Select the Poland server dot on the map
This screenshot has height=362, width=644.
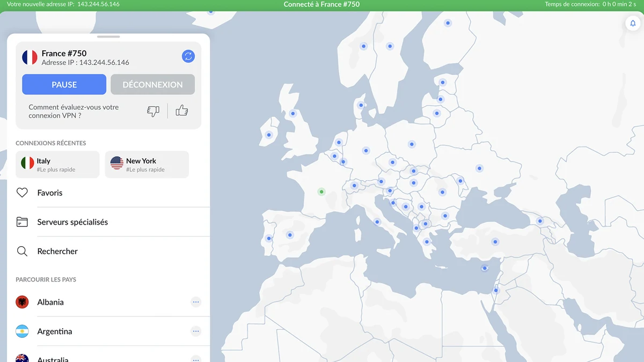point(412,144)
